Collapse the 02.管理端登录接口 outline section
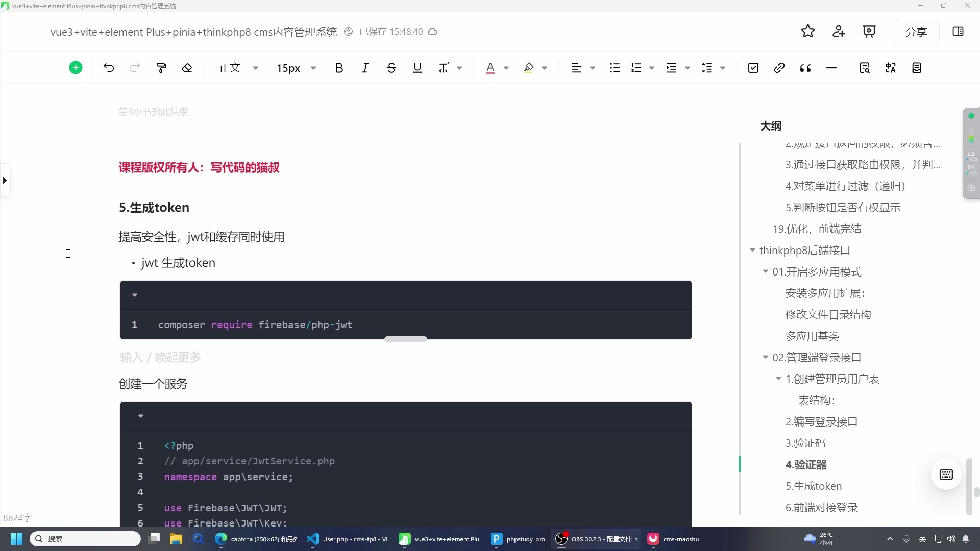 tap(766, 358)
